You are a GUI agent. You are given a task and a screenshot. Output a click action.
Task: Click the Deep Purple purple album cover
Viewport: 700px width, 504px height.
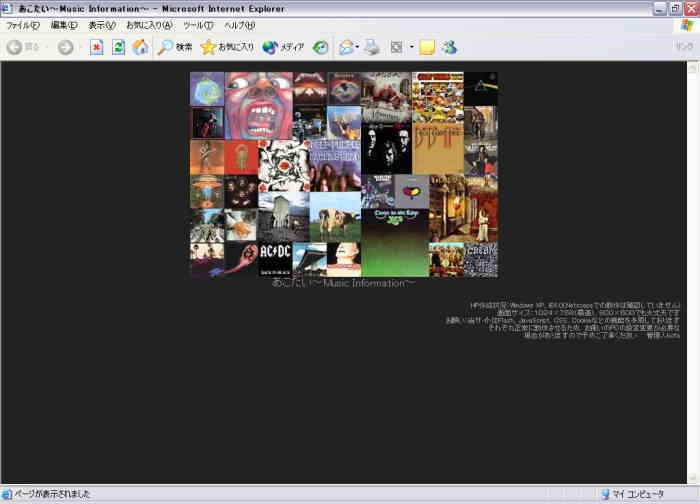point(335,166)
